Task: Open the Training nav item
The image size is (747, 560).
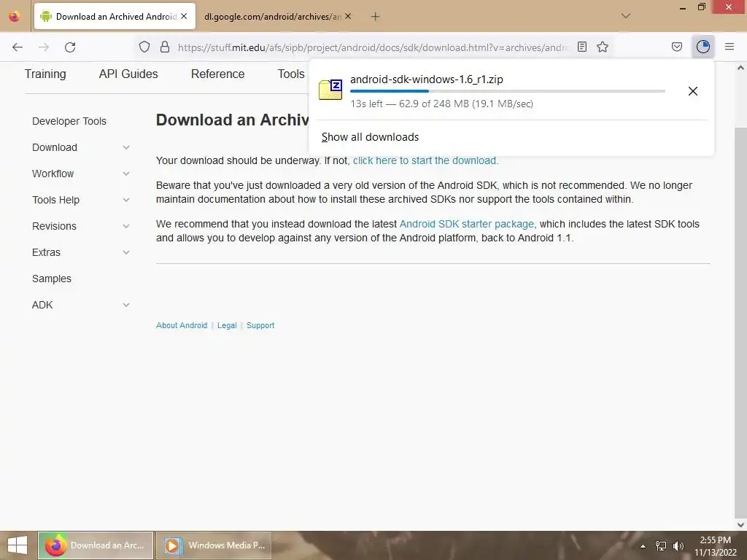Action: [x=45, y=74]
